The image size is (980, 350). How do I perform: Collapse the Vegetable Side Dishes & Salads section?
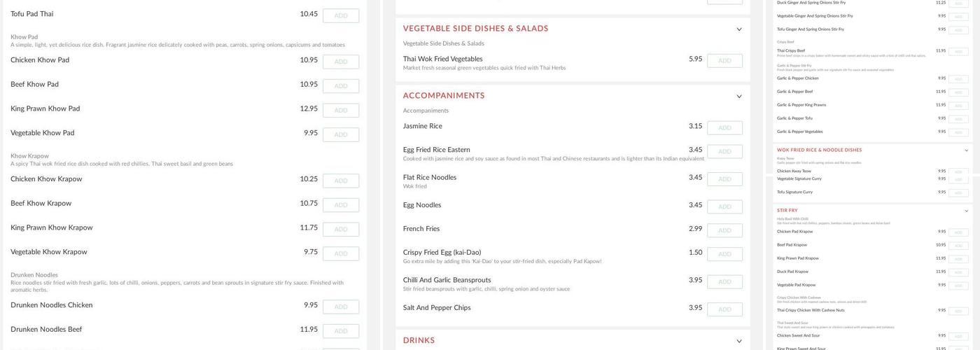click(x=739, y=29)
